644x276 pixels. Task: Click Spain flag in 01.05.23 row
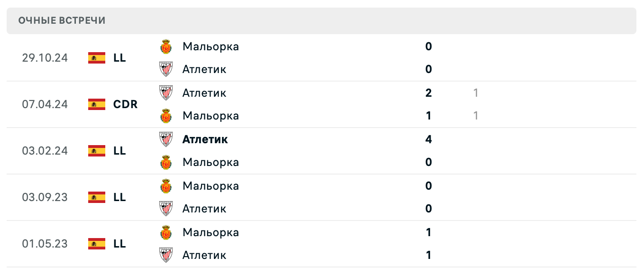click(x=97, y=244)
